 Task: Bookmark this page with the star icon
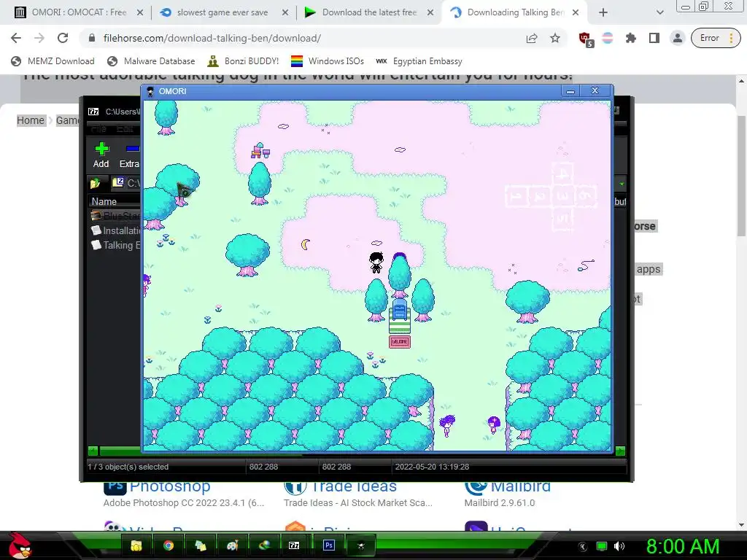[x=555, y=38]
